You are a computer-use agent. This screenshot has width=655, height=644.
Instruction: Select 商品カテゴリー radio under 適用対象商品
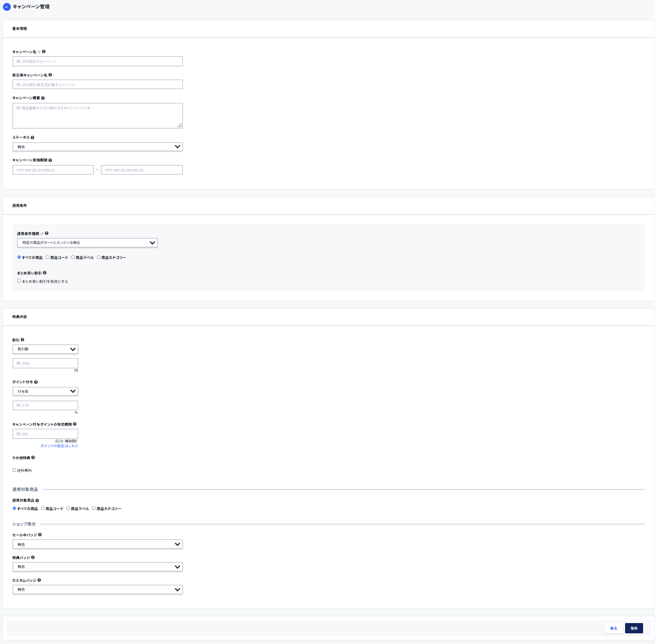coord(94,508)
